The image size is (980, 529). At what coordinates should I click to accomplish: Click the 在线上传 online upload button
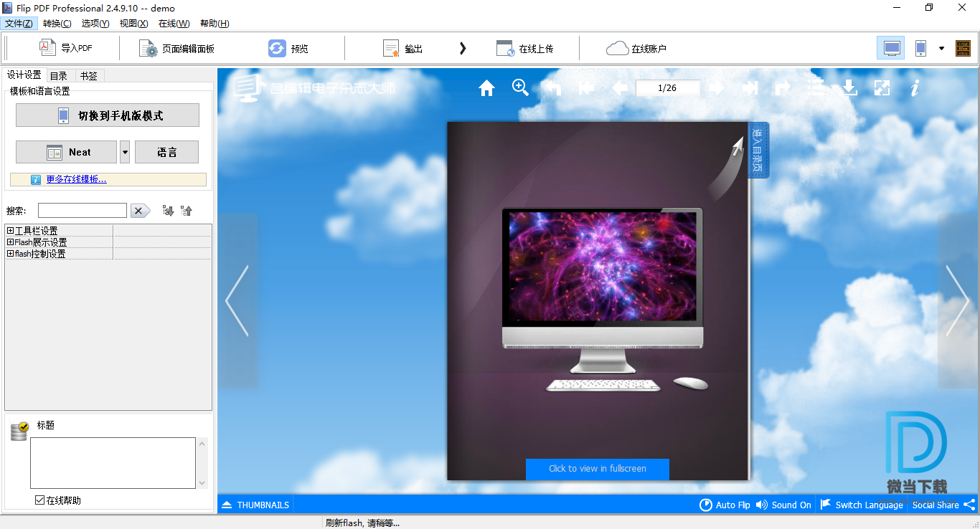(525, 49)
